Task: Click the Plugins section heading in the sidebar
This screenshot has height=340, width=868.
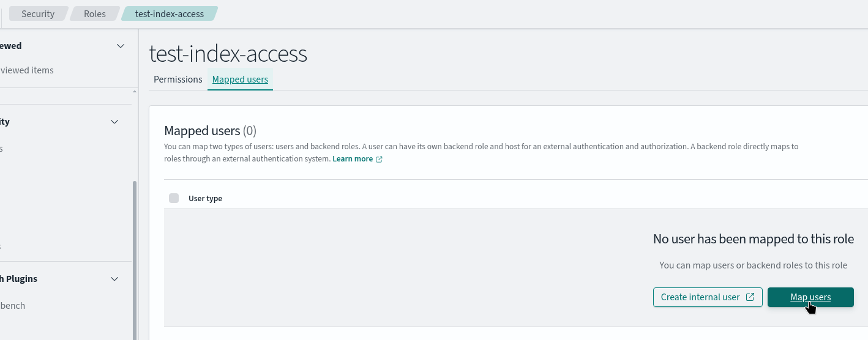Action: coord(18,279)
